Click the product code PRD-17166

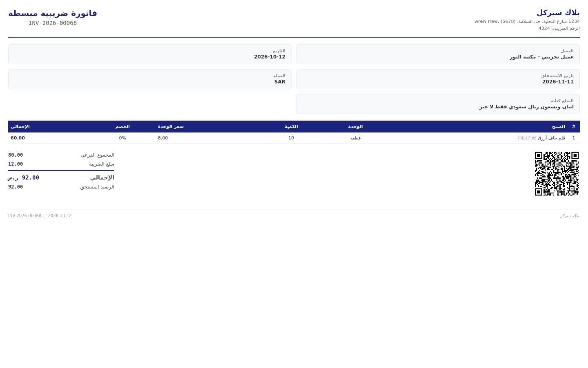527,138
